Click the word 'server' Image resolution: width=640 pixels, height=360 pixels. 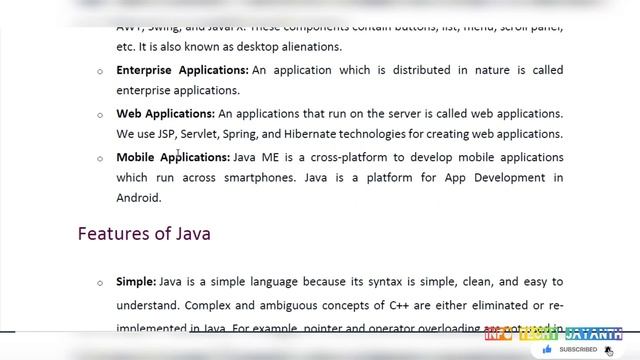(x=404, y=114)
